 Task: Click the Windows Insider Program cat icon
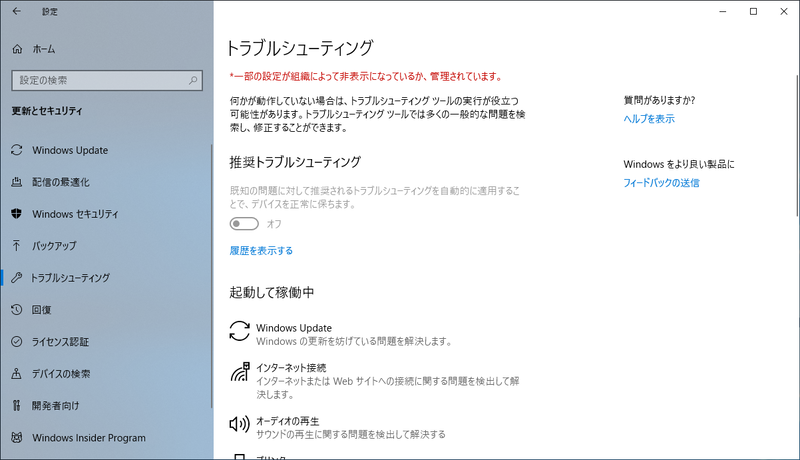tap(17, 438)
